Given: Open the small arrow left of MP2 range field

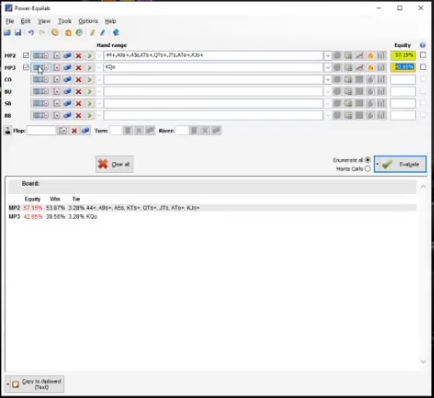Looking at the screenshot, I should click(99, 56).
